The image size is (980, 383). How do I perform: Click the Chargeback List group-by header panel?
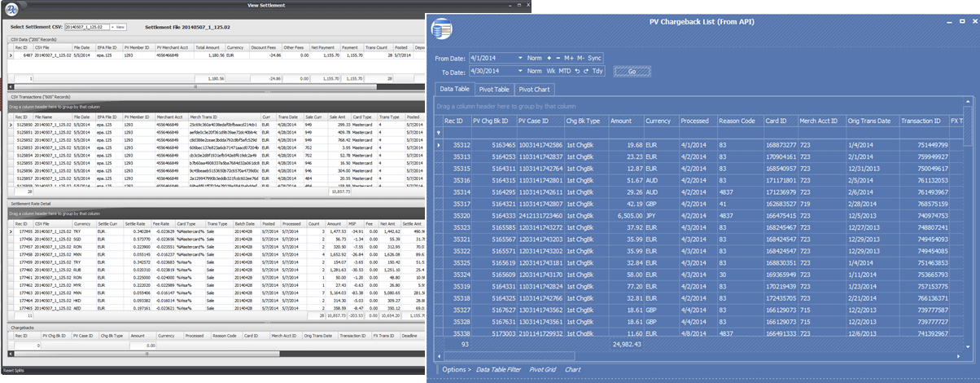(698, 107)
